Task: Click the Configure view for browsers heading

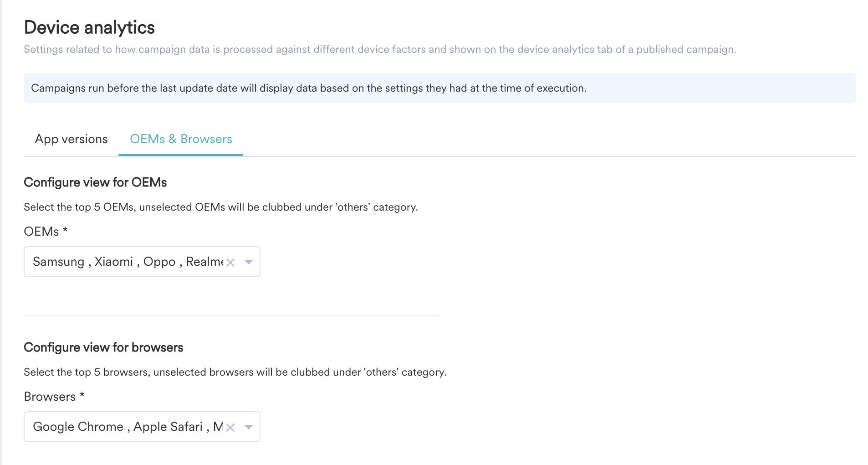Action: [103, 347]
